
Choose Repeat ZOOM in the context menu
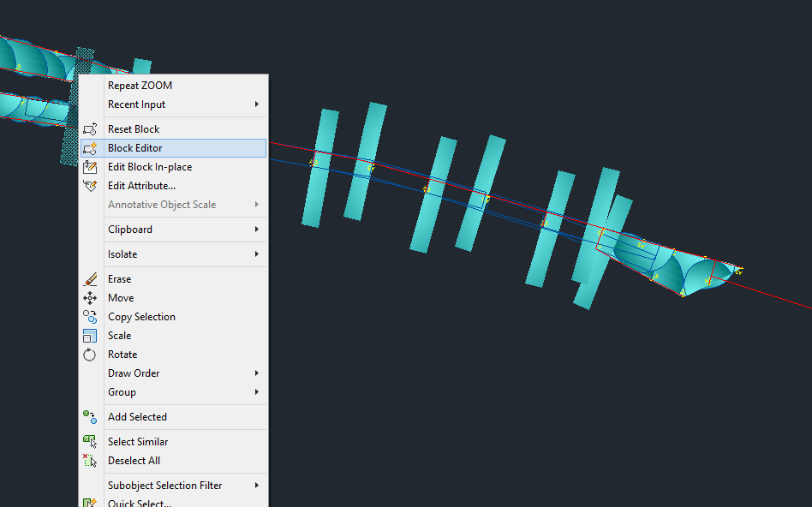pyautogui.click(x=140, y=86)
